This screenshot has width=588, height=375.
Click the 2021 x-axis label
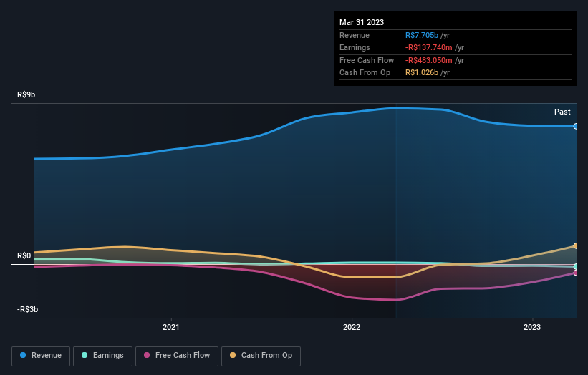(x=171, y=327)
